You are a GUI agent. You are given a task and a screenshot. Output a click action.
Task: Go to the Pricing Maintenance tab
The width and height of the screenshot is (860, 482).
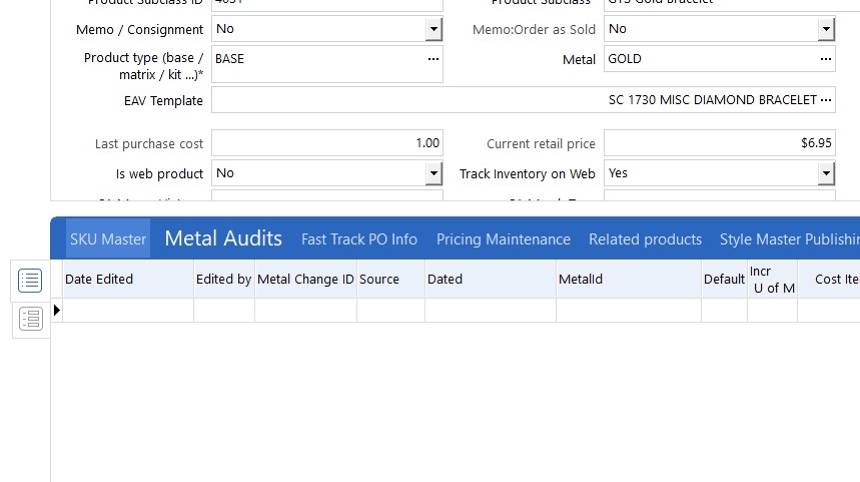pyautogui.click(x=503, y=239)
